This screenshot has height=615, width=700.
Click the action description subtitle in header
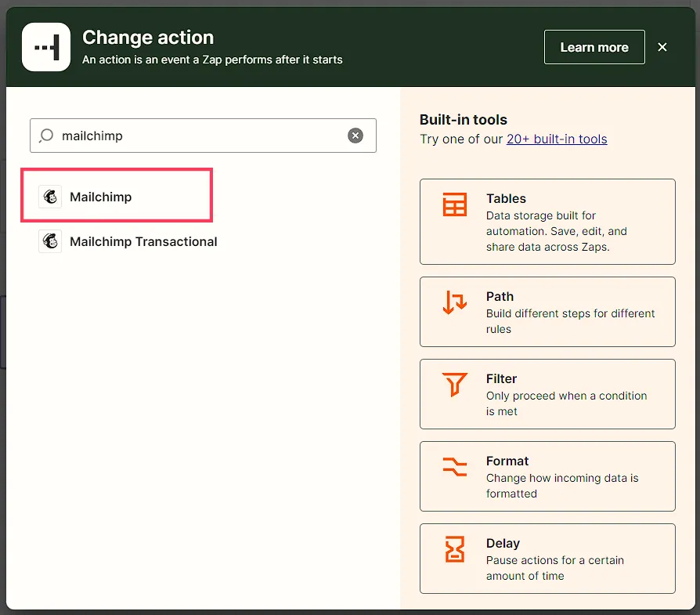click(212, 60)
